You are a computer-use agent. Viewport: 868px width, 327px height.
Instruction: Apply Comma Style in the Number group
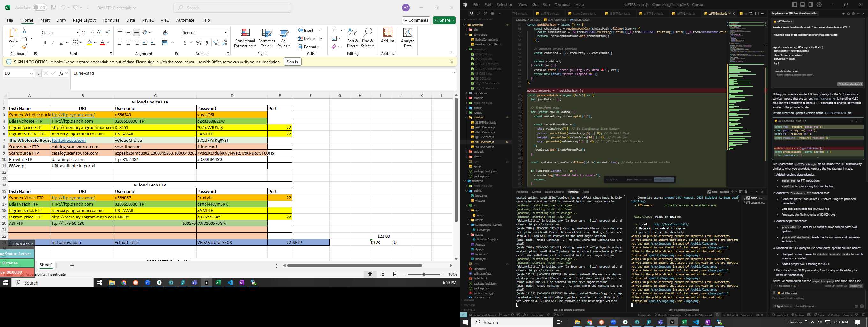207,43
